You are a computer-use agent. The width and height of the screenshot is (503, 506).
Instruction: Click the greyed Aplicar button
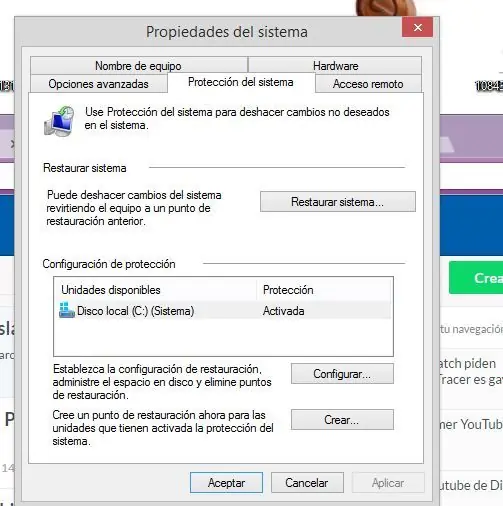point(388,482)
